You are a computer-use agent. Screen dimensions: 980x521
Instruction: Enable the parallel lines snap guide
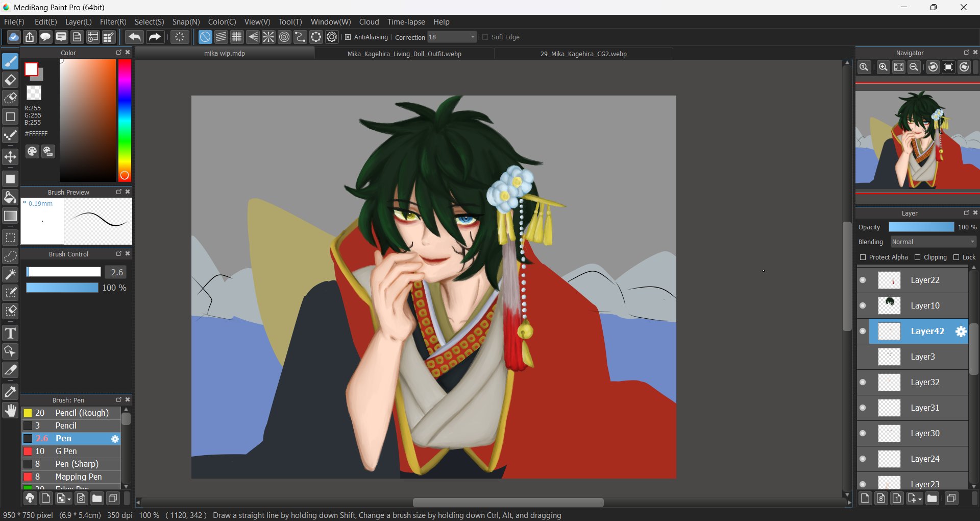pyautogui.click(x=221, y=37)
